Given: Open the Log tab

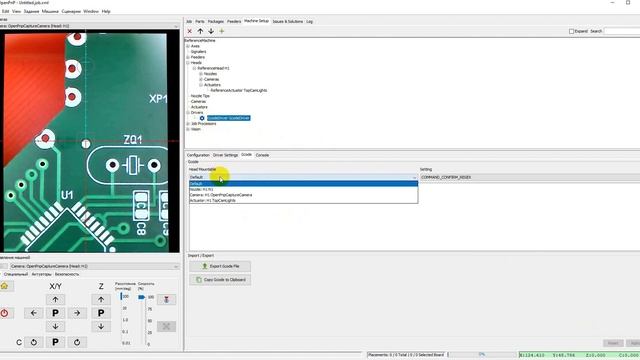Looking at the screenshot, I should [309, 21].
